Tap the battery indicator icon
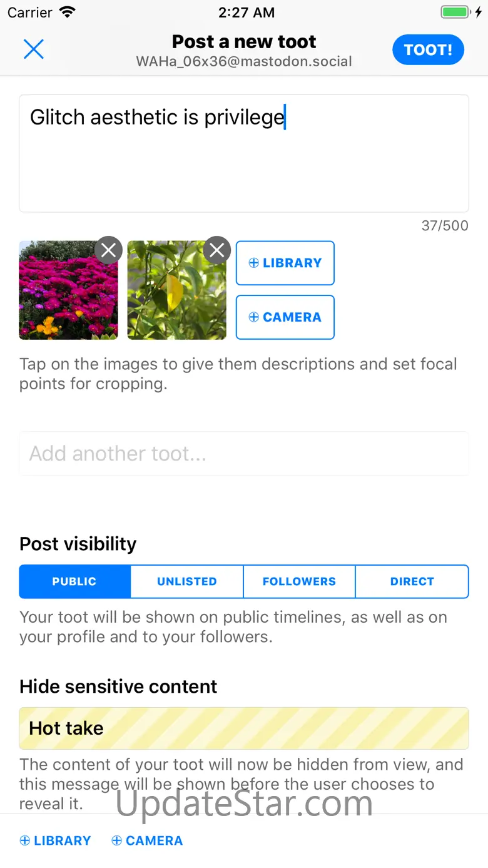 click(x=455, y=12)
